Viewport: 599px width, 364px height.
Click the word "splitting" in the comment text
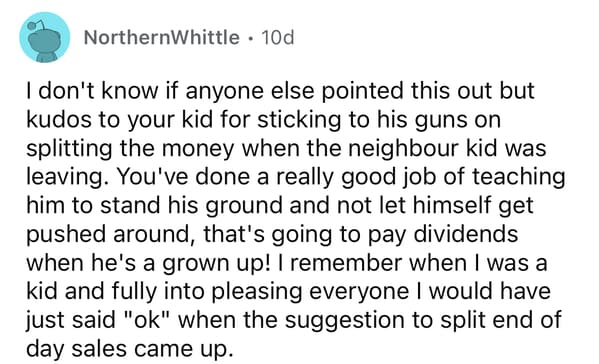(69, 148)
